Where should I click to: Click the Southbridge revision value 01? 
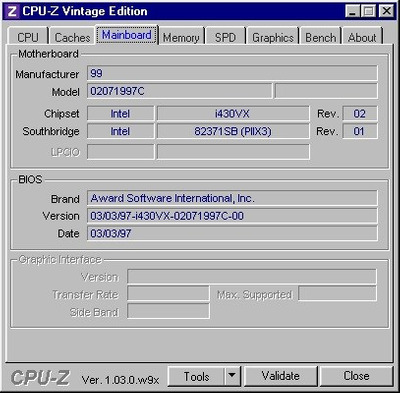click(360, 131)
